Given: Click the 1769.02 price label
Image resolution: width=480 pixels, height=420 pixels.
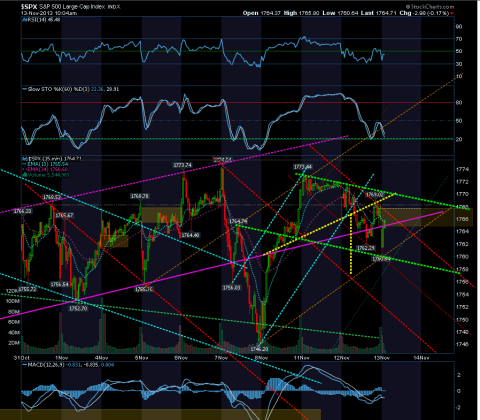Looking at the screenshot, I should point(375,194).
